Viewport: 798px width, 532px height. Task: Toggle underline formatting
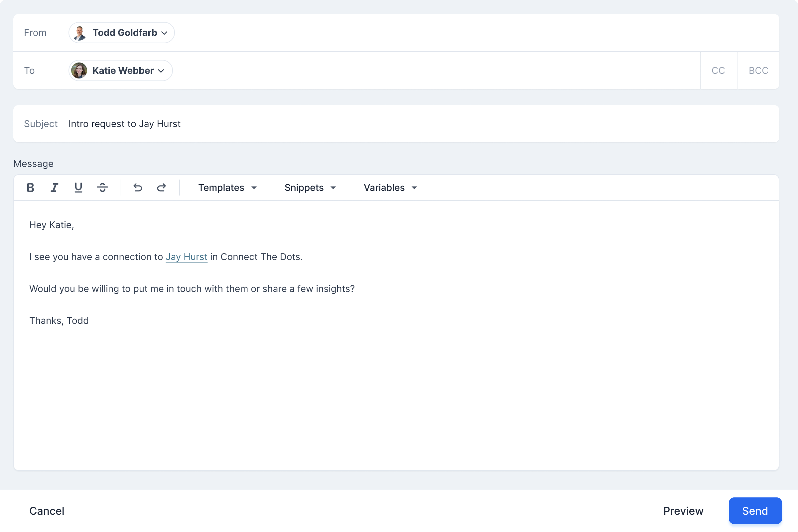[78, 188]
